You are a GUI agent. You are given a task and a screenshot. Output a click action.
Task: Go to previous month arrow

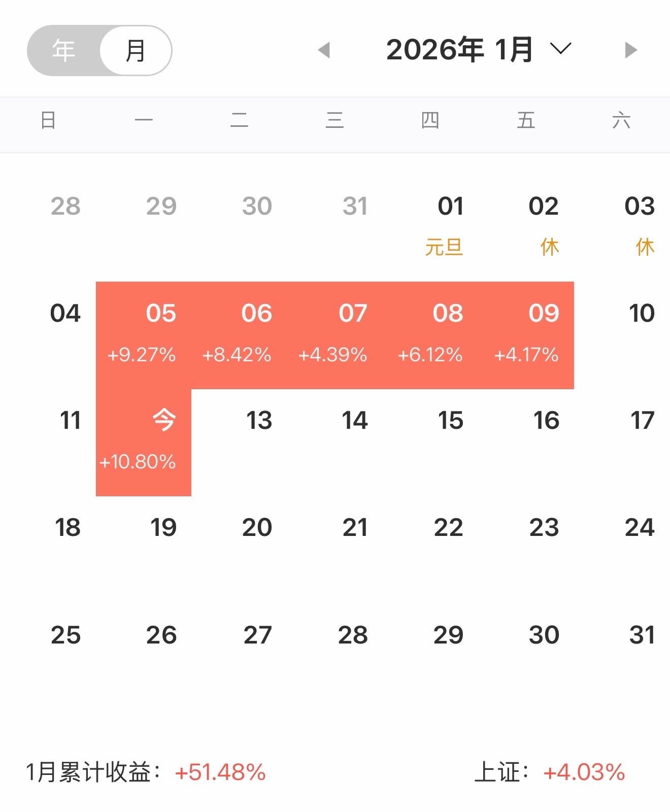click(324, 50)
